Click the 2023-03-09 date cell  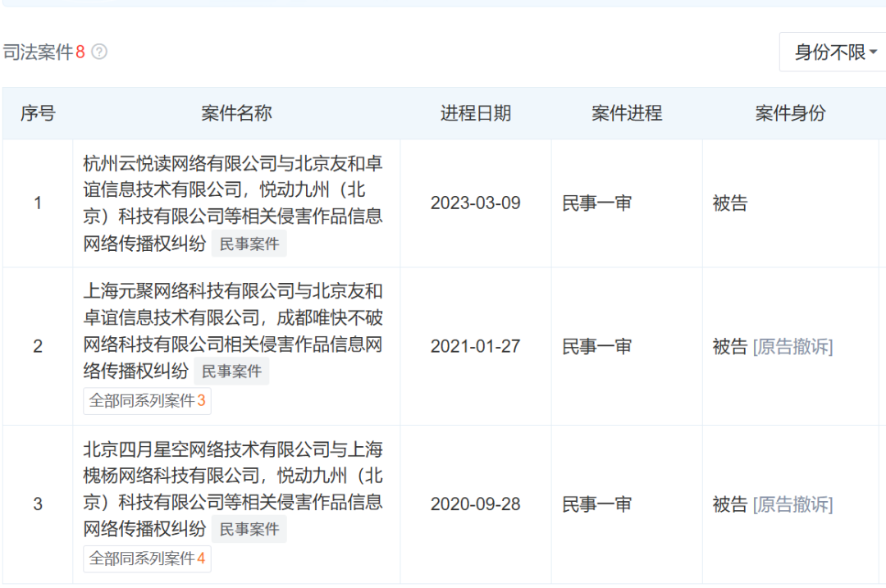coord(475,203)
